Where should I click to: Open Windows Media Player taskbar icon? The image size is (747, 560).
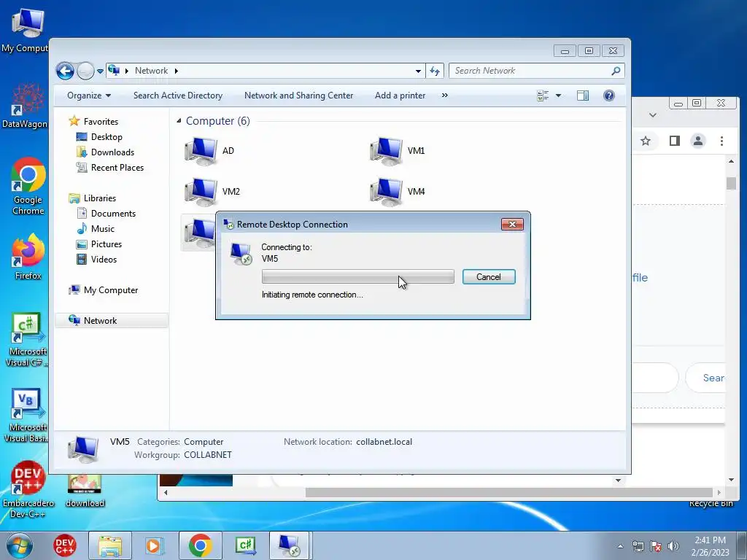click(x=155, y=545)
